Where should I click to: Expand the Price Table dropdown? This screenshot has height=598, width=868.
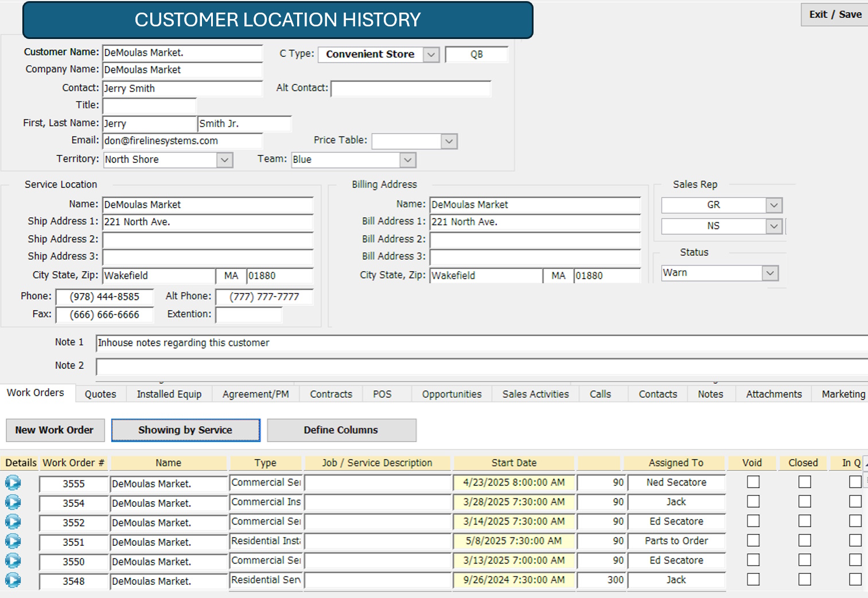tap(449, 141)
